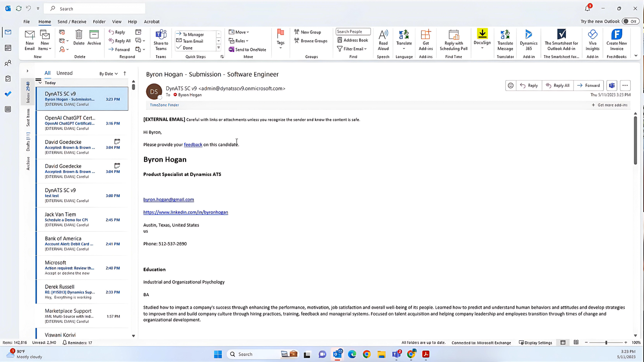The width and height of the screenshot is (644, 362).
Task: Delete the selected message with Delete icon
Action: pyautogui.click(x=79, y=37)
